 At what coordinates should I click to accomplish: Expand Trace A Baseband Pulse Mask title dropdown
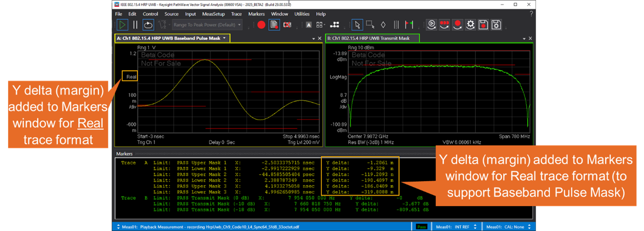tap(224, 38)
